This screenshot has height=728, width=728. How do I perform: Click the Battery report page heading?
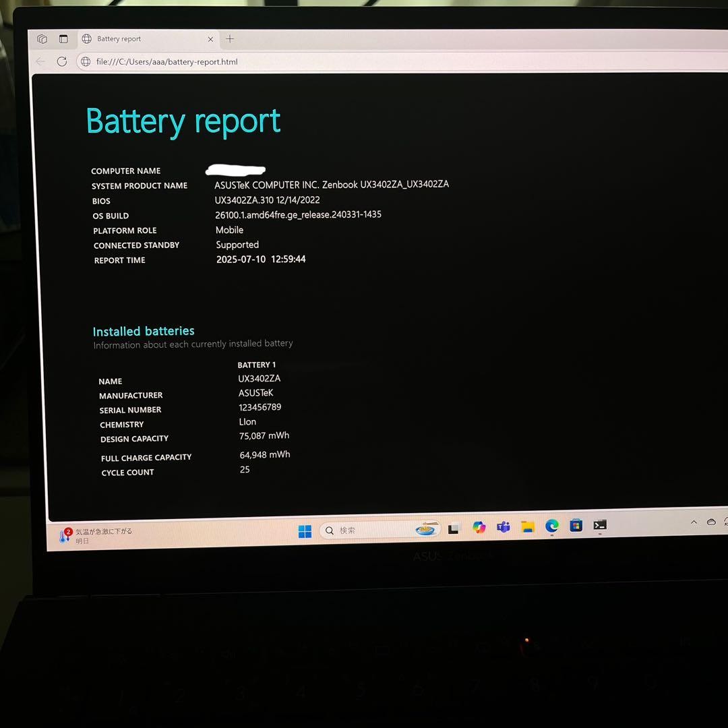[x=183, y=121]
